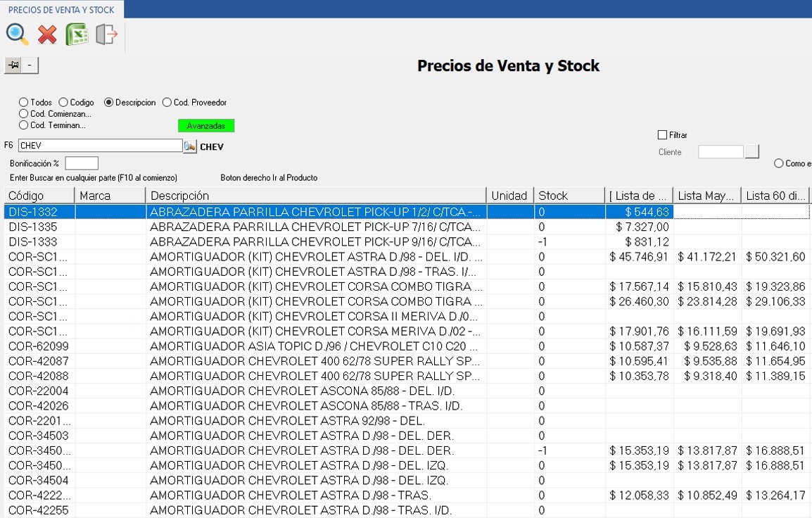
Task: Select row COR-42255
Action: [407, 510]
